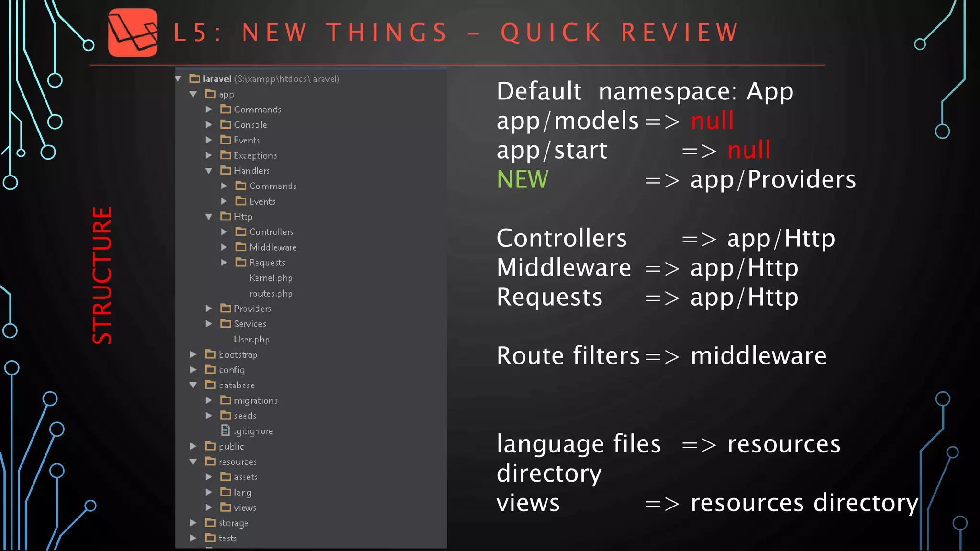Click the Handlers folder icon

225,170
